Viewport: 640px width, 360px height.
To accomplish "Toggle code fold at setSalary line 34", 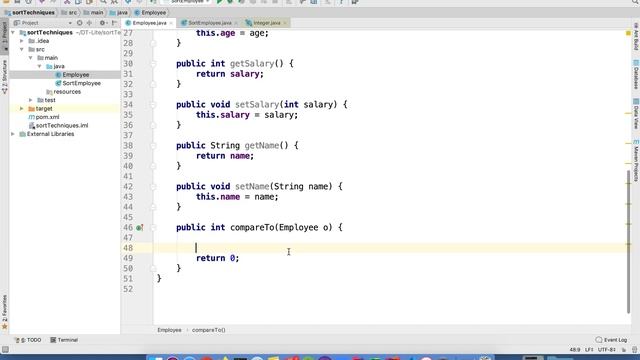I will point(153,105).
